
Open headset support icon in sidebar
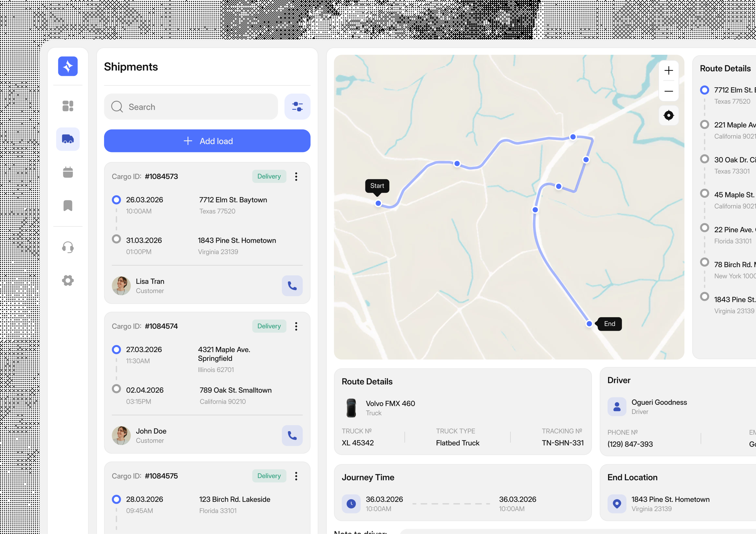click(68, 247)
